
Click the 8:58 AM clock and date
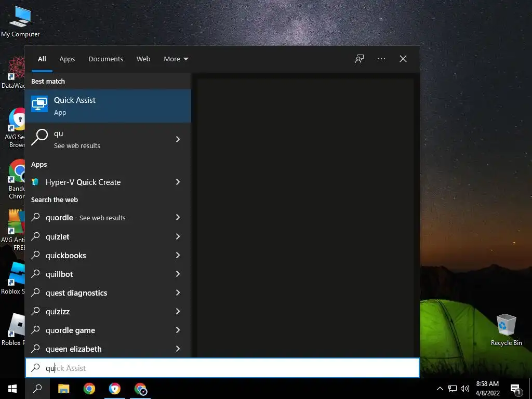coord(487,389)
